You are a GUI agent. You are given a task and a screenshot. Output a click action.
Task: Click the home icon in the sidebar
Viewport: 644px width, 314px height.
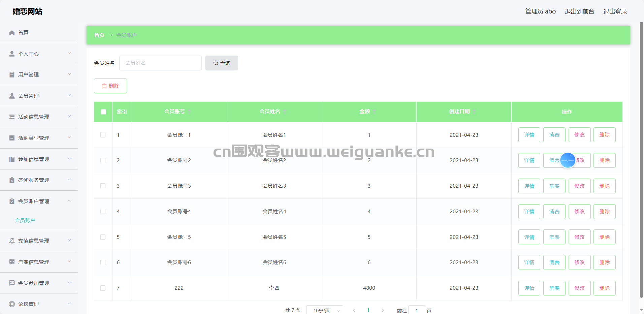click(12, 33)
